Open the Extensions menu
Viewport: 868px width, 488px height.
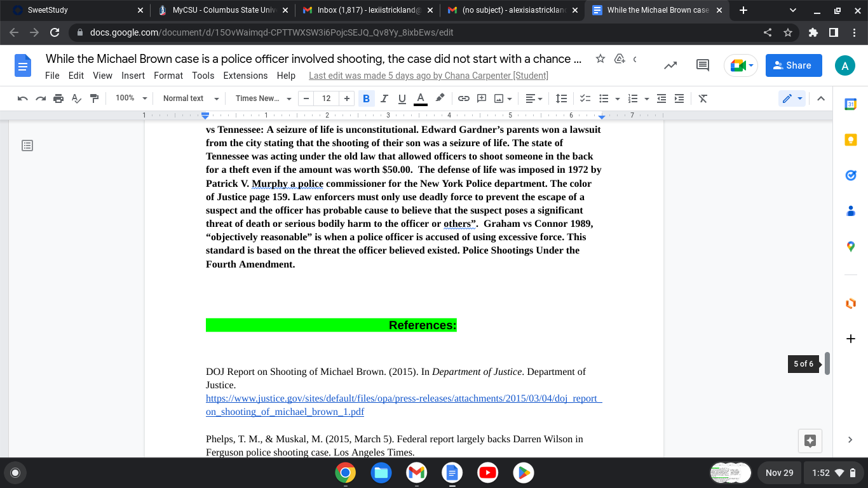tap(245, 76)
